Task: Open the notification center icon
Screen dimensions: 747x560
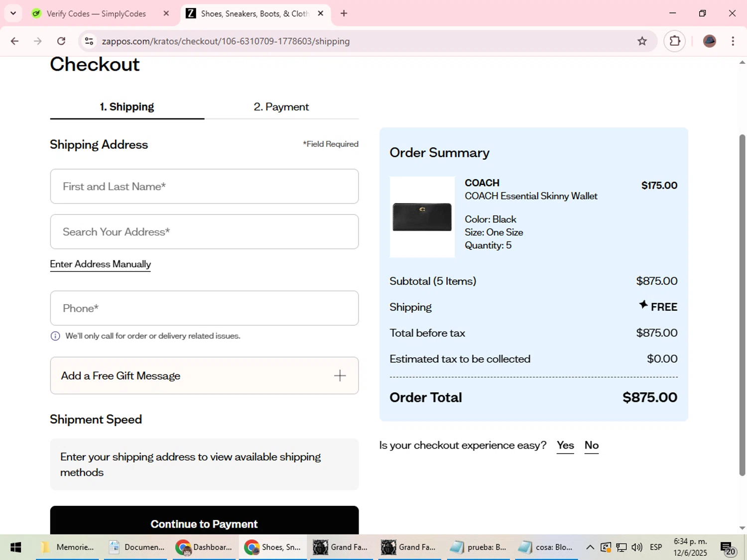Action: coord(728,548)
